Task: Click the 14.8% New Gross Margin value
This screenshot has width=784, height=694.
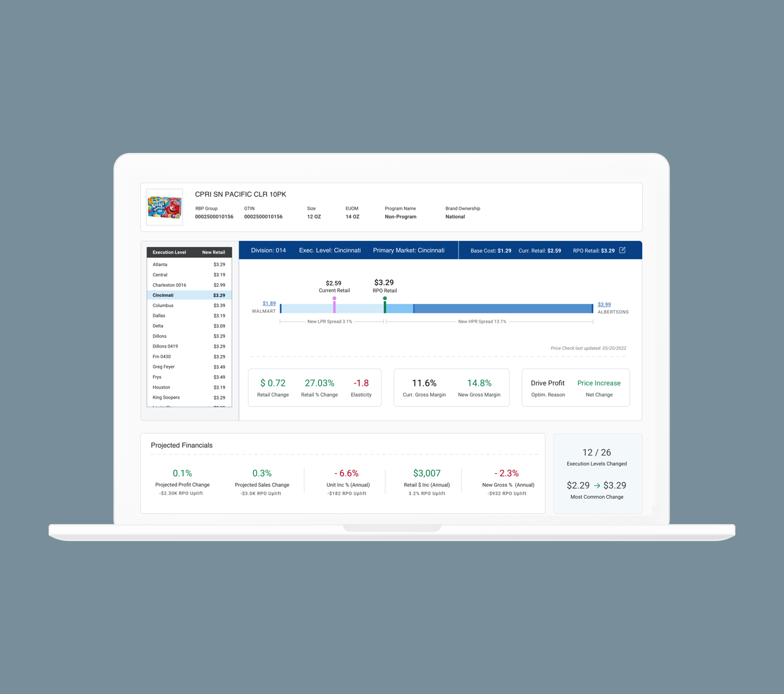Action: coord(479,383)
